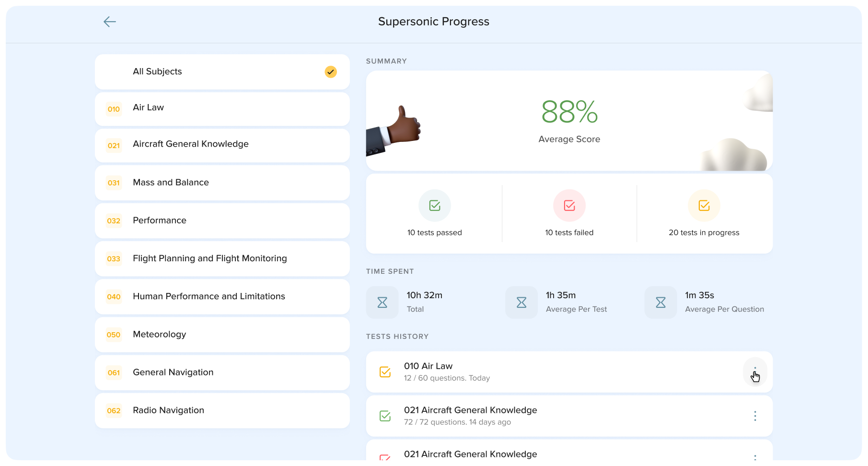Select Human Performance and Limitations subject

pyautogui.click(x=222, y=297)
